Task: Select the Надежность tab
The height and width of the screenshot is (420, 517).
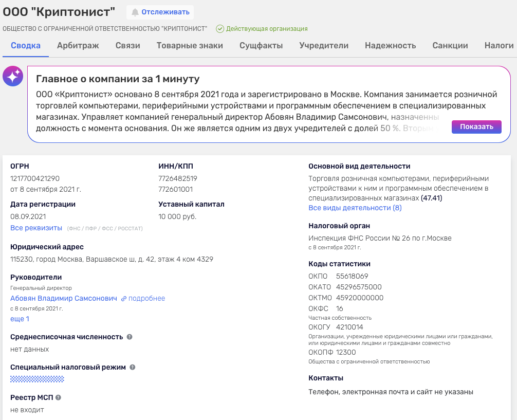Action: (x=391, y=46)
